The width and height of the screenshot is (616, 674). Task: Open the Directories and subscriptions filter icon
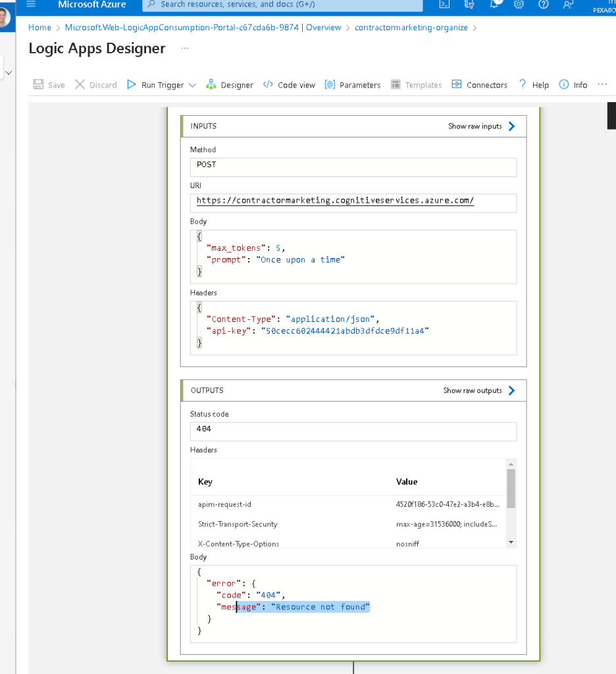[x=469, y=5]
